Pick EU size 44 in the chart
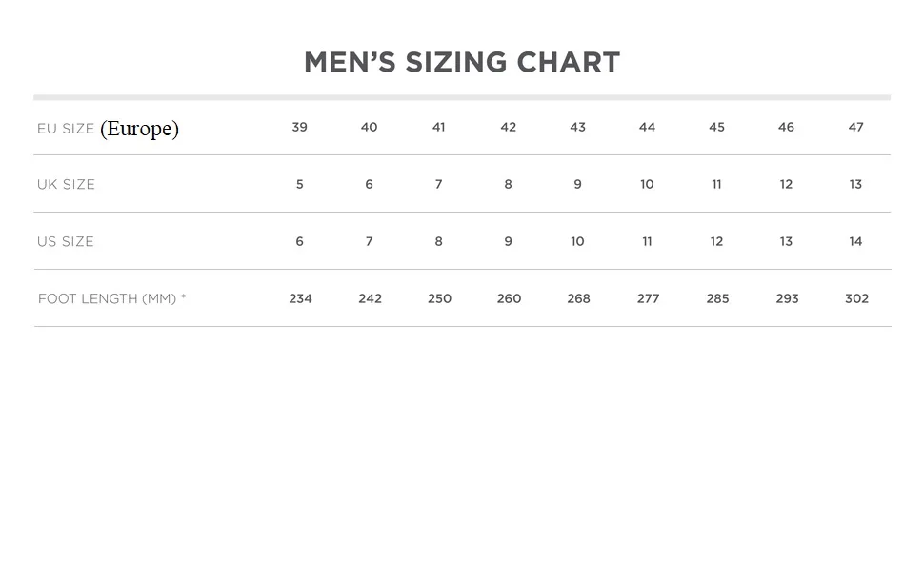 click(647, 128)
